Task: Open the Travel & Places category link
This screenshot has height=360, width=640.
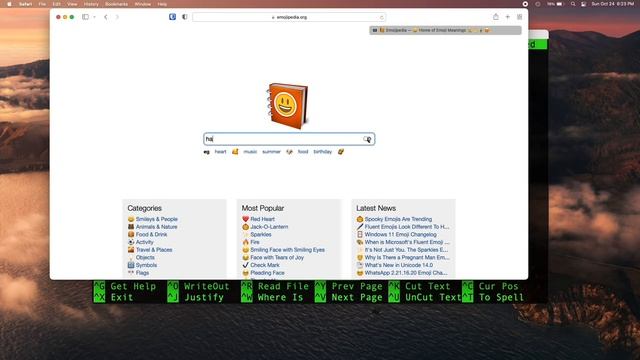Action: point(154,250)
